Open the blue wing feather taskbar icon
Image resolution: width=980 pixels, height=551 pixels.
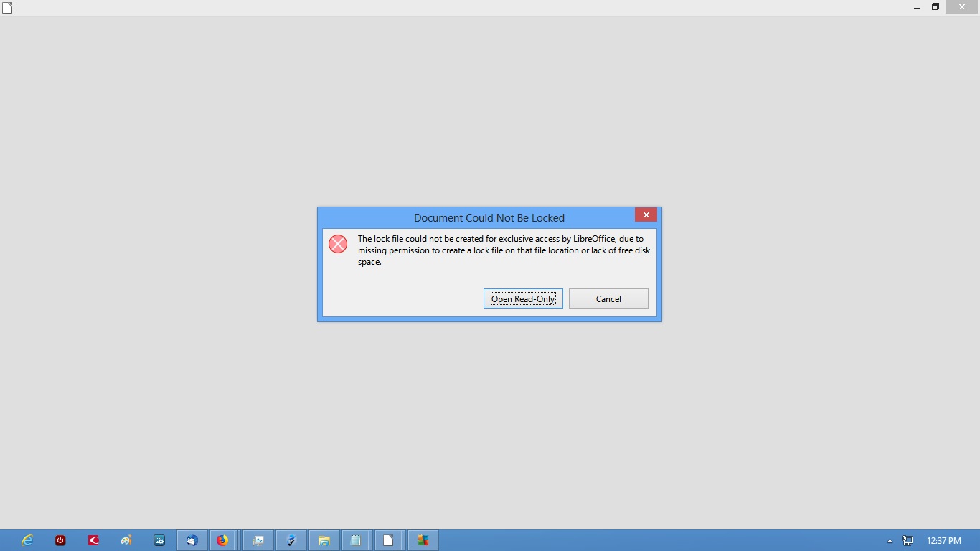[x=291, y=540]
